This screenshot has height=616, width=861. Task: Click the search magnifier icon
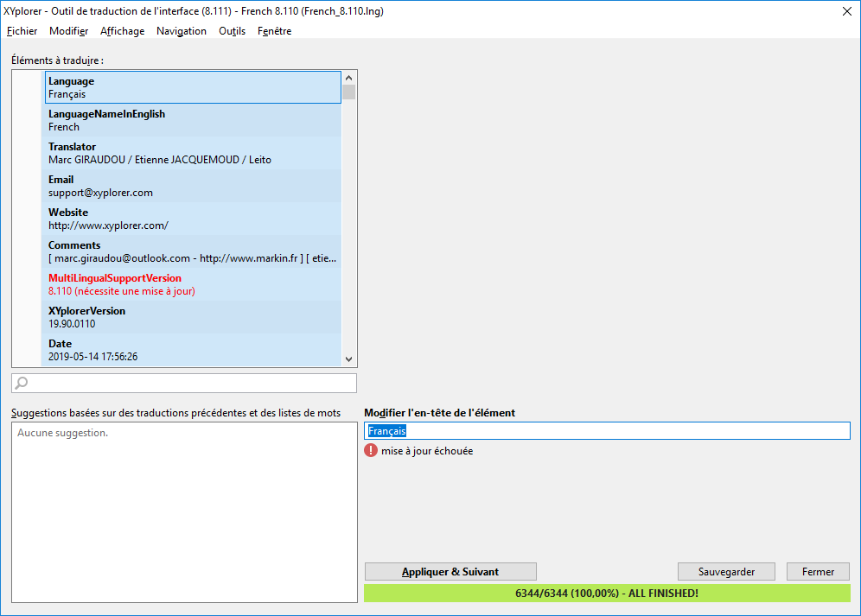coord(22,383)
